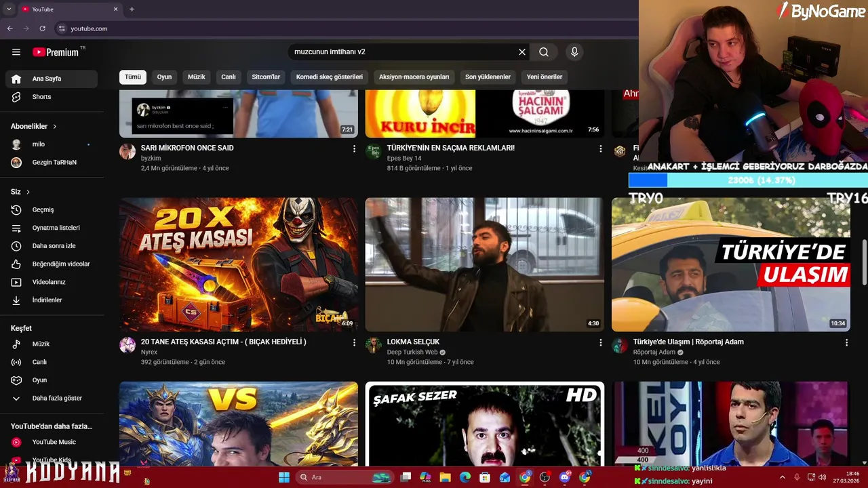
Task: Open Discord from the taskbar
Action: point(565,477)
